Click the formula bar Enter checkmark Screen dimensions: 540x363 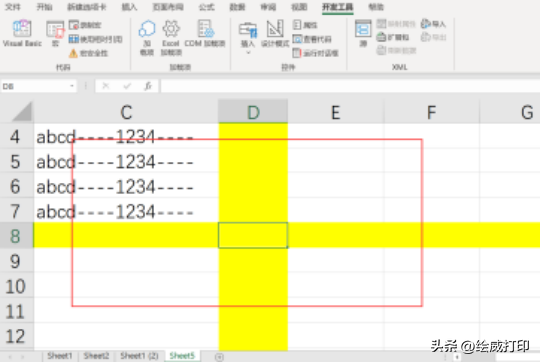pos(127,86)
